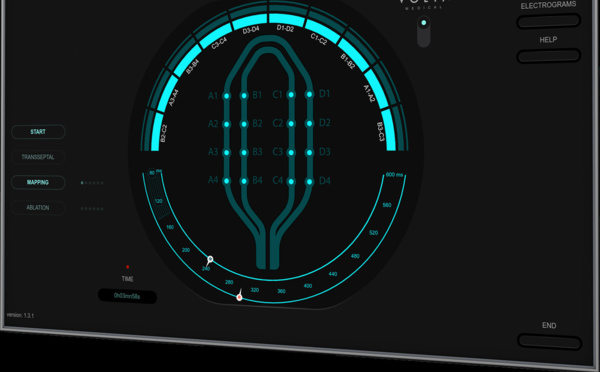
Task: Select the C1 electrode dot
Action: click(291, 95)
